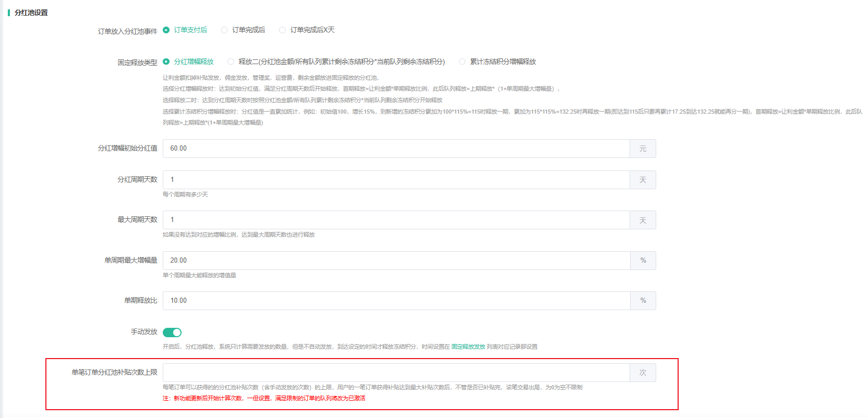This screenshot has width=868, height=418.
Task: Click the hint starting 如果没有达到对应的增幅比例
Action: point(239,235)
